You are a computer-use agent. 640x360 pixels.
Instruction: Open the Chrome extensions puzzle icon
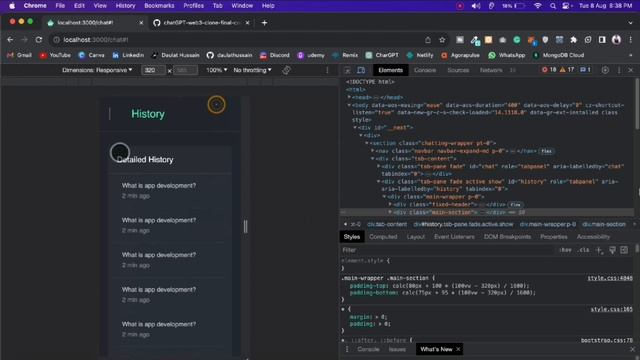(x=573, y=40)
